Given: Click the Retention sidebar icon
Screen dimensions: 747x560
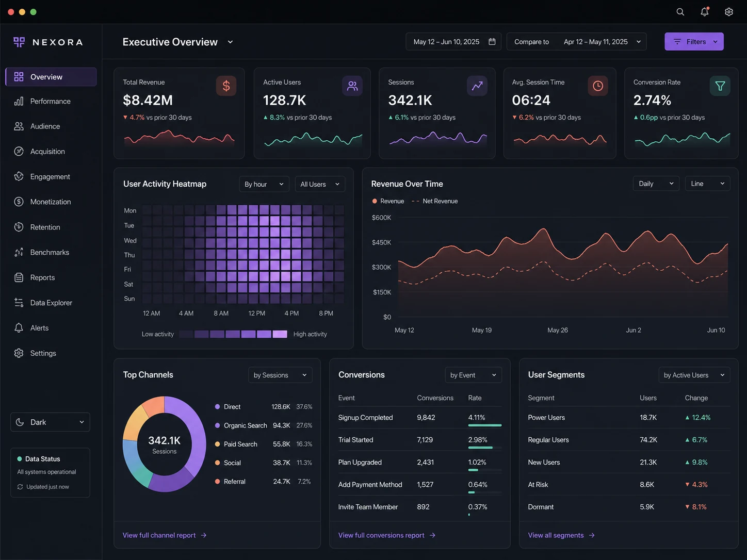Looking at the screenshot, I should [x=19, y=227].
